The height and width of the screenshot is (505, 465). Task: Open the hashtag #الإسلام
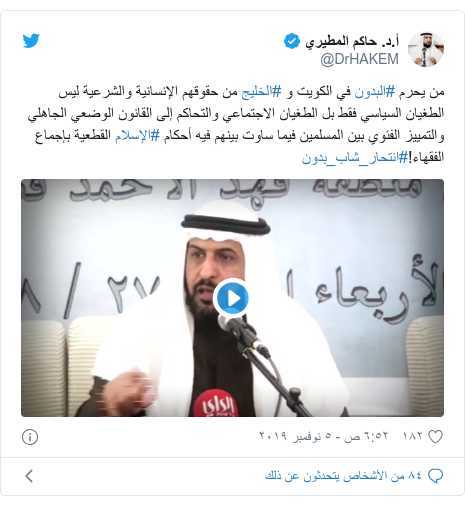tap(137, 135)
